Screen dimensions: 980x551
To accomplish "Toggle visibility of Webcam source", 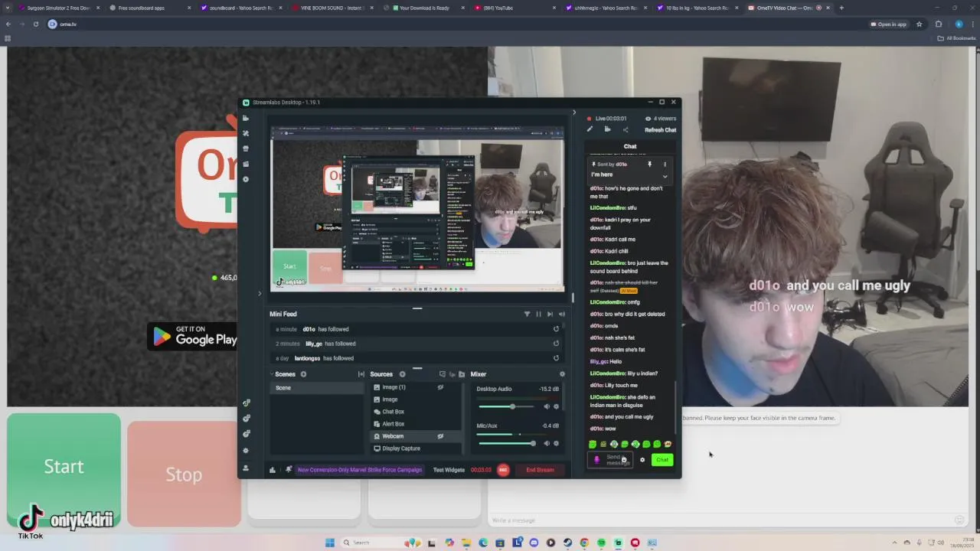I will [x=440, y=436].
